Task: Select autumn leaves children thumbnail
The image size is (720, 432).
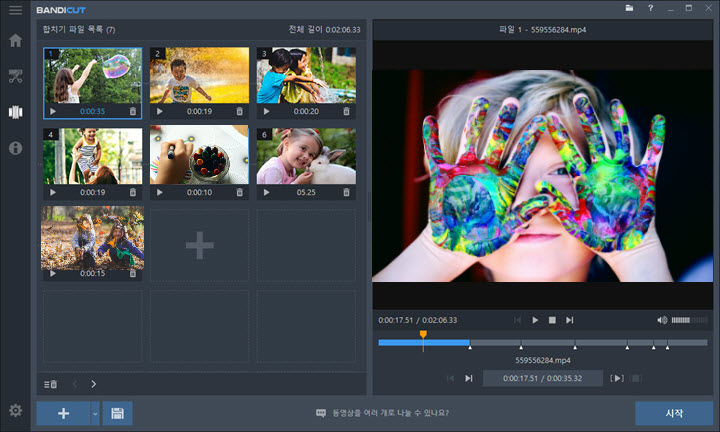Action: 92,238
